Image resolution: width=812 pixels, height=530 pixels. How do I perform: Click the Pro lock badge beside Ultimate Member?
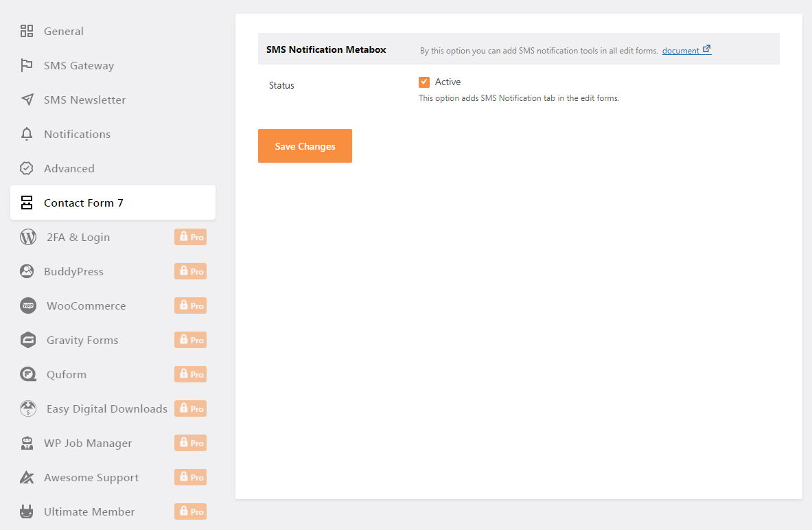pyautogui.click(x=190, y=511)
